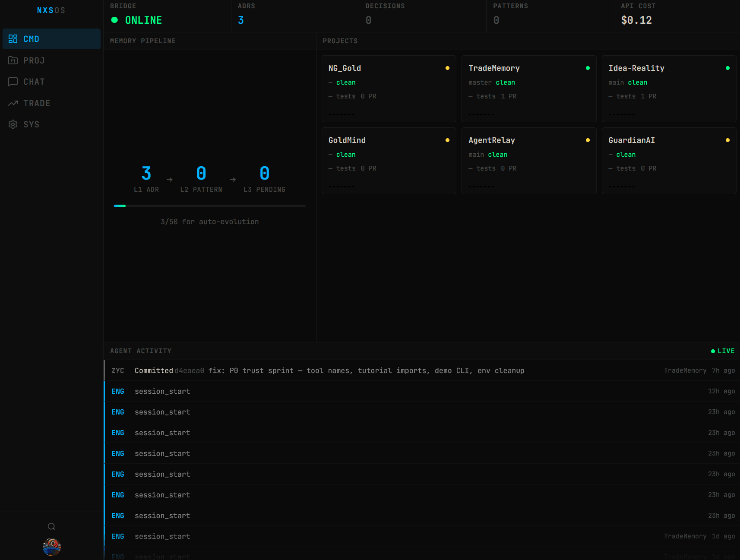The image size is (740, 560).
Task: Click the NXSOS logo
Action: tap(51, 10)
